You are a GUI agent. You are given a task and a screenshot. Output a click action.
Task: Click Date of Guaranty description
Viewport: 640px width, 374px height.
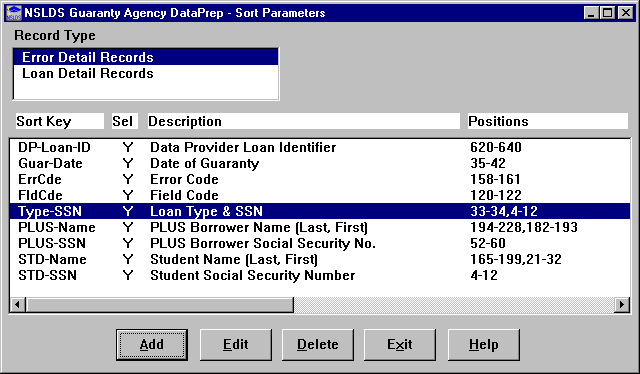pos(204,163)
